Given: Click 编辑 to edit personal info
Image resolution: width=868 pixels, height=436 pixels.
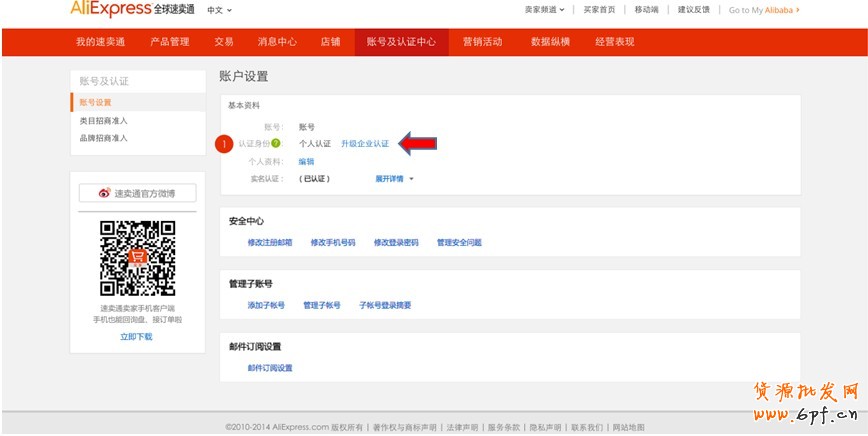Looking at the screenshot, I should (x=306, y=161).
